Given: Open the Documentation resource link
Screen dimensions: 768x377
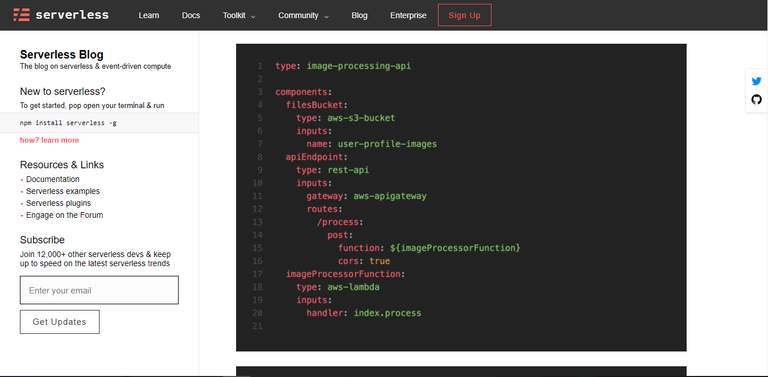Looking at the screenshot, I should (52, 179).
